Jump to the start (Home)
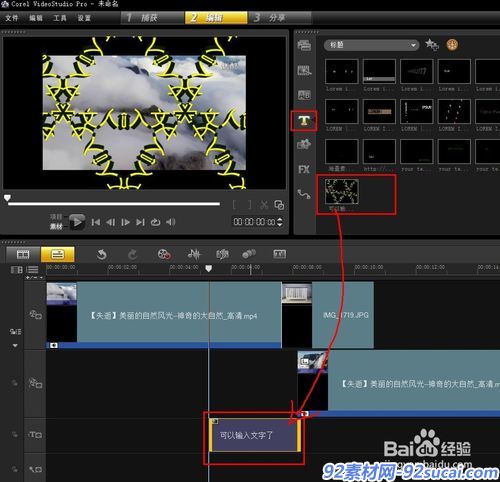This screenshot has width=500, height=482. tap(96, 222)
